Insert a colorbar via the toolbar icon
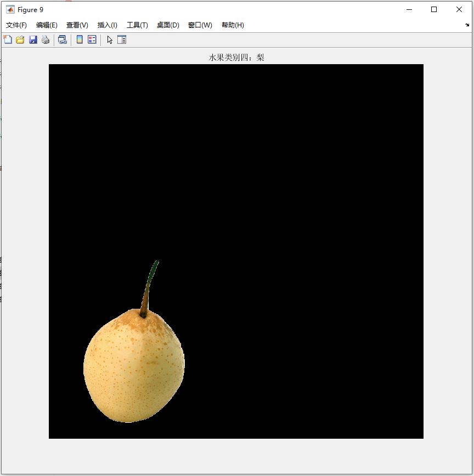Viewport: 474px width, 476px height. [80, 39]
